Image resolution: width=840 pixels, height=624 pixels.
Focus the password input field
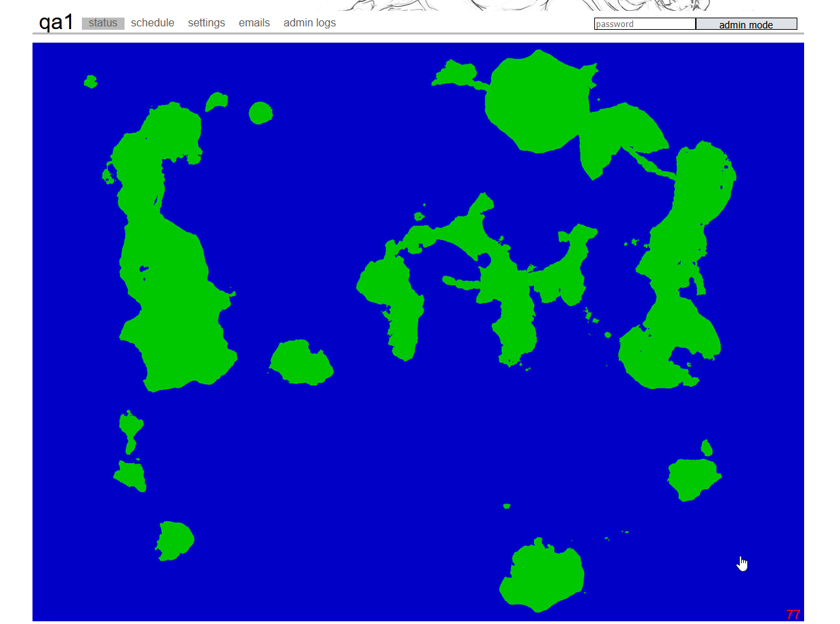[644, 24]
